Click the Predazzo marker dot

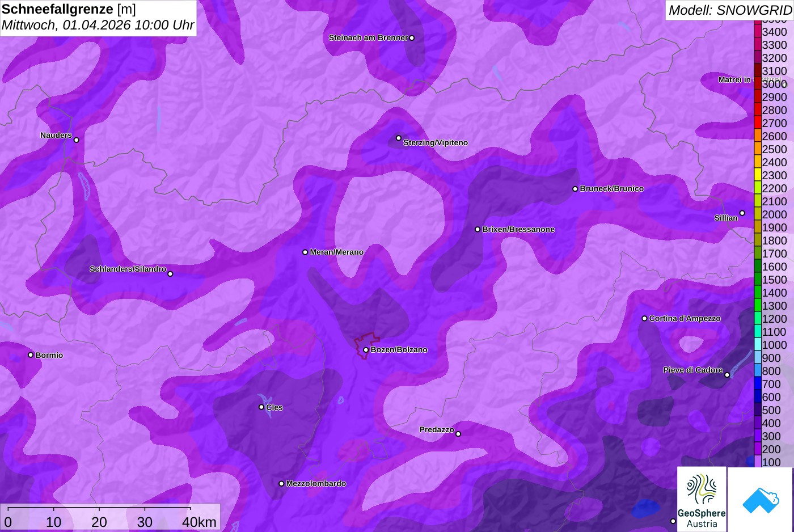pyautogui.click(x=458, y=434)
